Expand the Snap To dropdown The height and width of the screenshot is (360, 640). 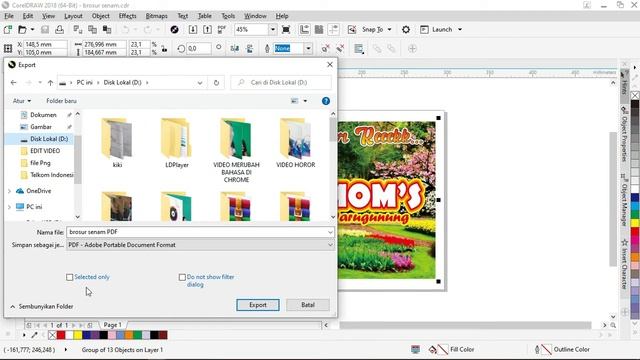389,29
